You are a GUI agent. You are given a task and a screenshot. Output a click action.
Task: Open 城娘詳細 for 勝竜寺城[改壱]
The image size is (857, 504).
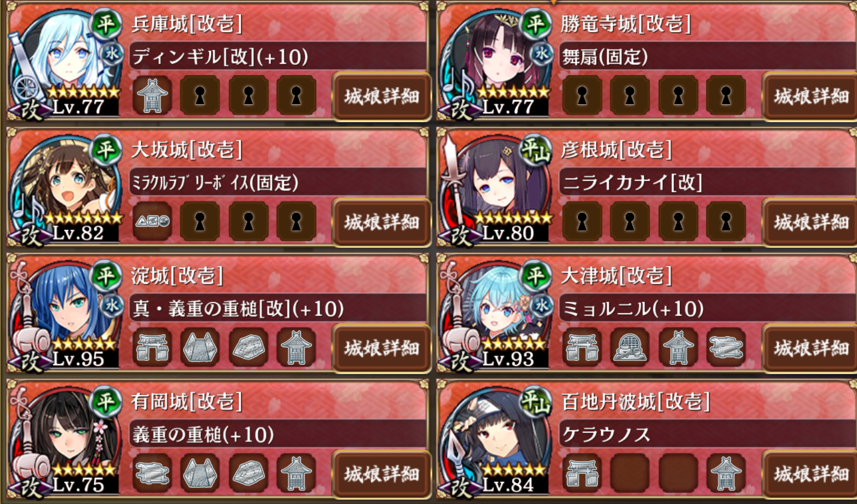[811, 96]
